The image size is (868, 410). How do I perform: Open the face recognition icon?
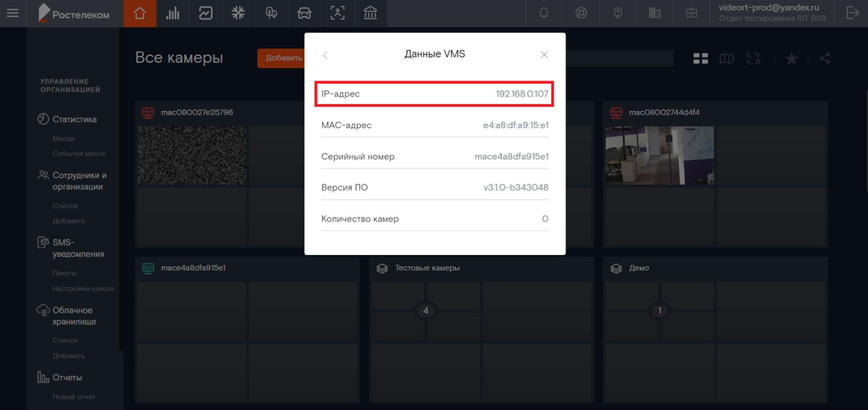[x=337, y=14]
